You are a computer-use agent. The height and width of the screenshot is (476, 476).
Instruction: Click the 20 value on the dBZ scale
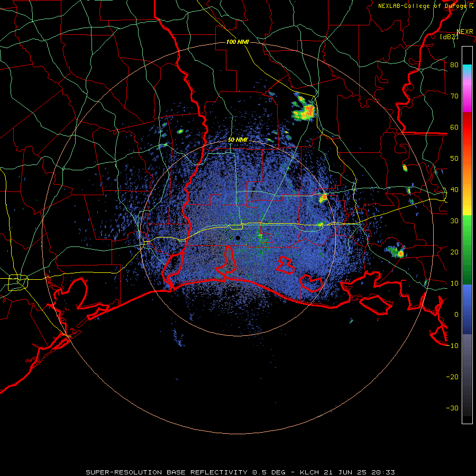coord(454,252)
